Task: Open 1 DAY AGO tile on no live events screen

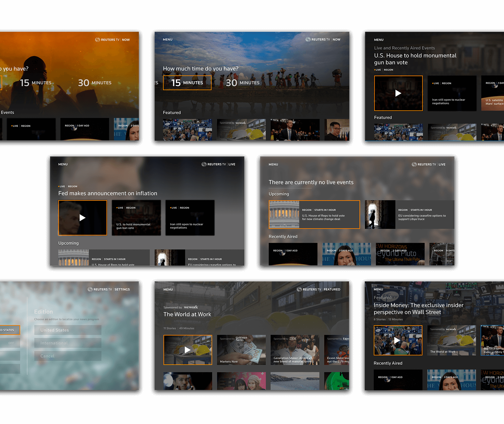Action: (293, 254)
